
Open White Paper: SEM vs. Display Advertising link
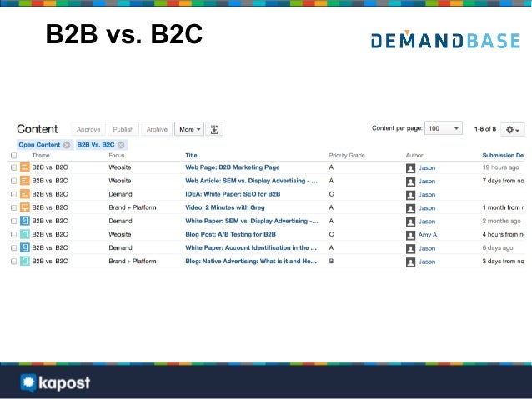pos(252,221)
